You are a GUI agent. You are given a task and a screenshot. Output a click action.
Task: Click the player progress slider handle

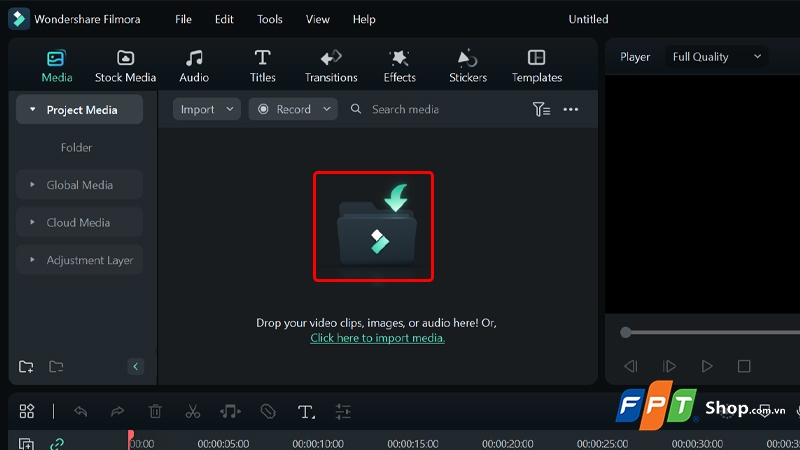[x=626, y=333]
